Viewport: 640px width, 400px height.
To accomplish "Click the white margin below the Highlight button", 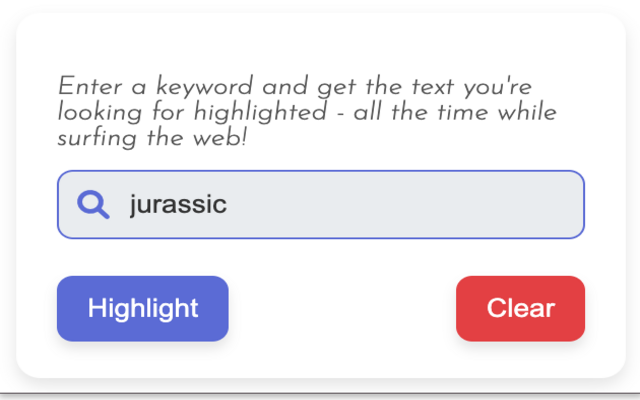I will [x=143, y=360].
